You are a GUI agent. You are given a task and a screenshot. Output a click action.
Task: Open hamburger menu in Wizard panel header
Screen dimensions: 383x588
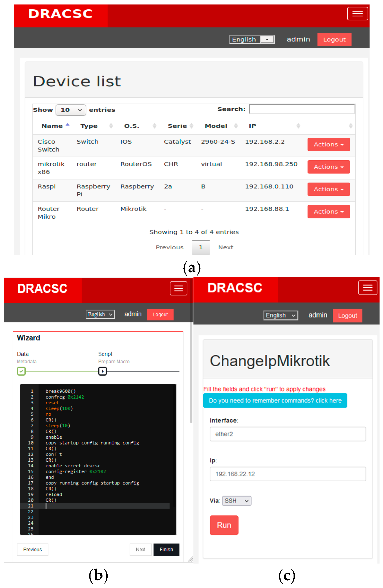pyautogui.click(x=178, y=288)
